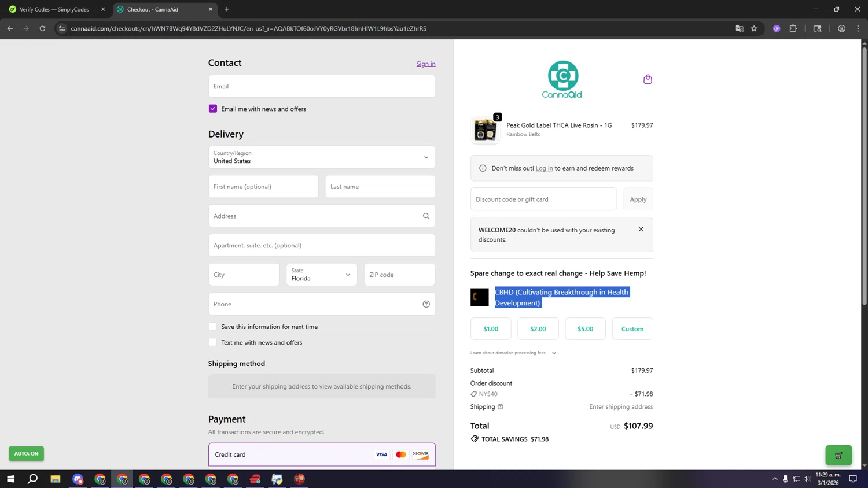Open File Explorer from the taskbar
Image resolution: width=868 pixels, height=488 pixels.
coord(56,479)
